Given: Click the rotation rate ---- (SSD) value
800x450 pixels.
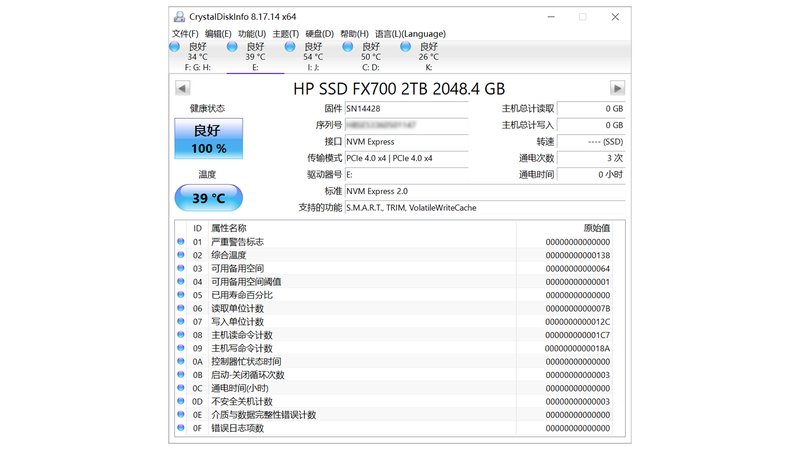Looking at the screenshot, I should pyautogui.click(x=591, y=142).
